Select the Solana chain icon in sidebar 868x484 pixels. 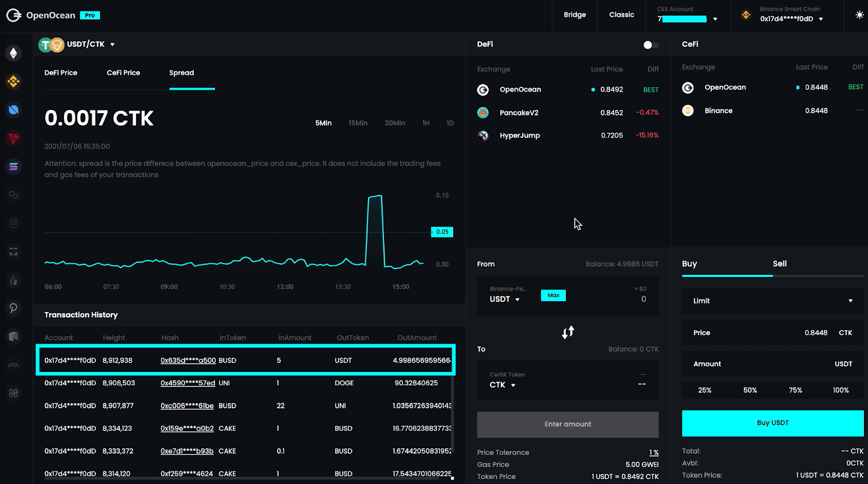[x=14, y=166]
